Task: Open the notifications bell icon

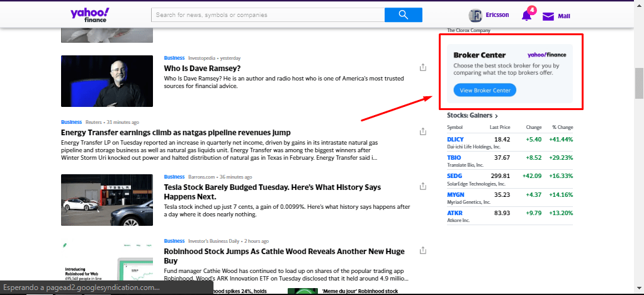Action: [x=526, y=16]
